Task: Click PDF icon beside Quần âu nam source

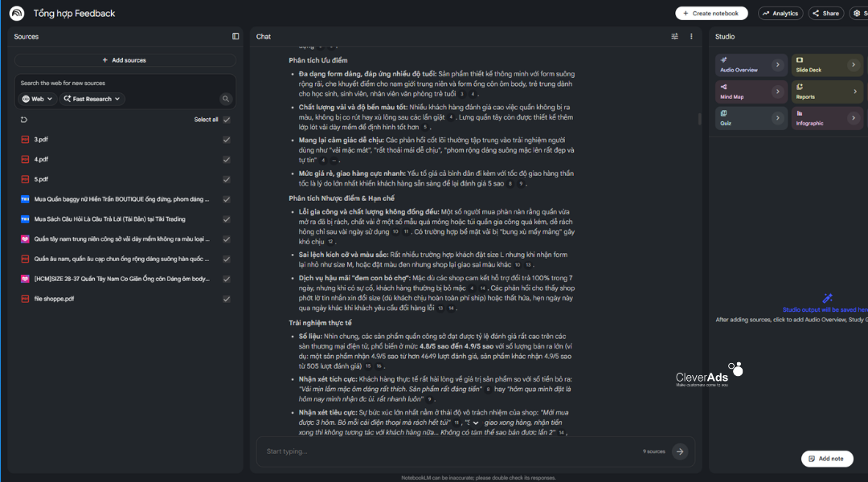Action: click(25, 259)
